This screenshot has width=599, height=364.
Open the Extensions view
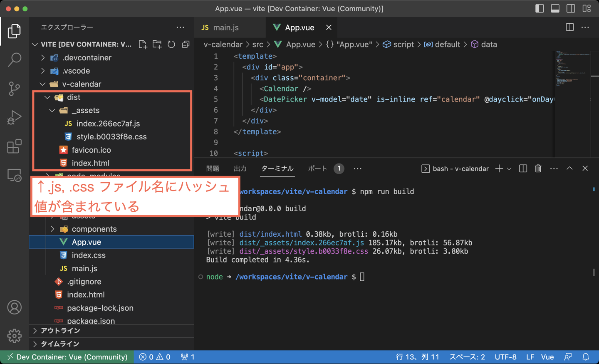[14, 146]
